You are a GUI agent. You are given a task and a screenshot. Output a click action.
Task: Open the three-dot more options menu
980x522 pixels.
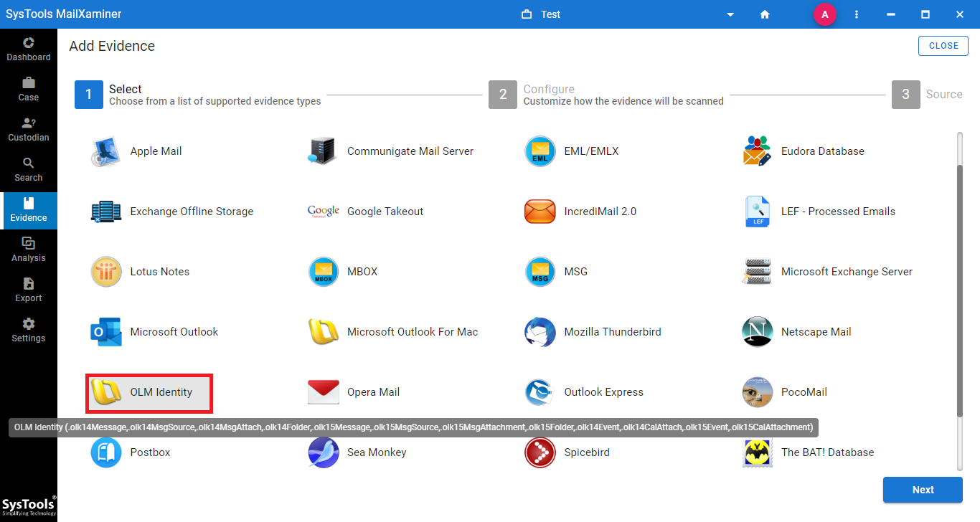point(857,14)
